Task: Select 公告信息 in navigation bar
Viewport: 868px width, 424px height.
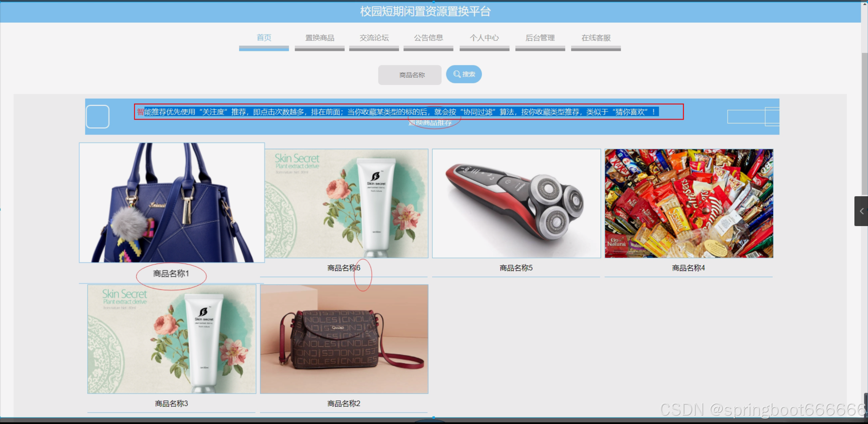Action: 428,38
